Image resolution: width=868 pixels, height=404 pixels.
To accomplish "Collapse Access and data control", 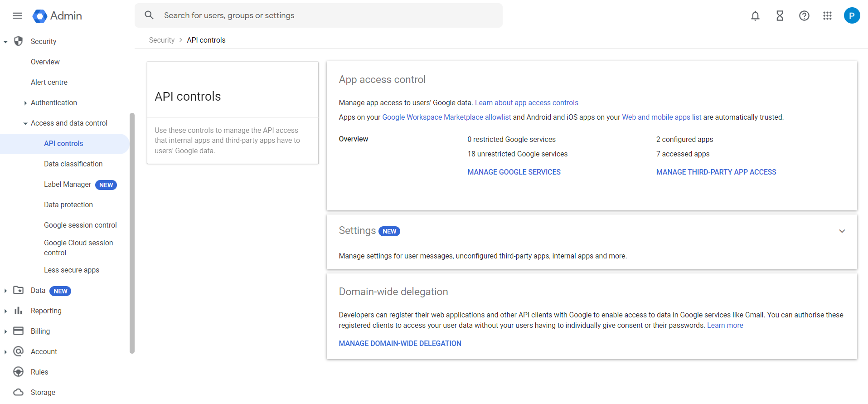I will 25,123.
